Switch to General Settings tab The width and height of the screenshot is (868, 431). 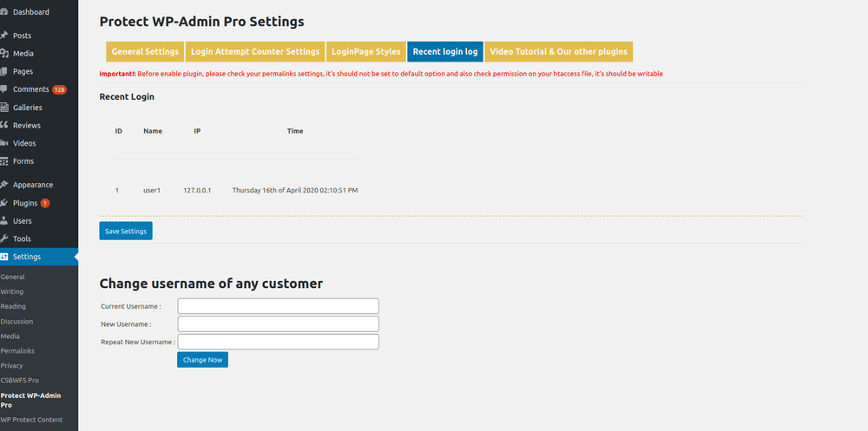(145, 51)
